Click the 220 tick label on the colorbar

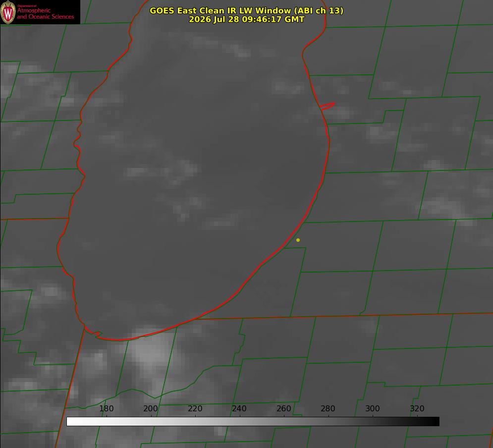coord(195,408)
